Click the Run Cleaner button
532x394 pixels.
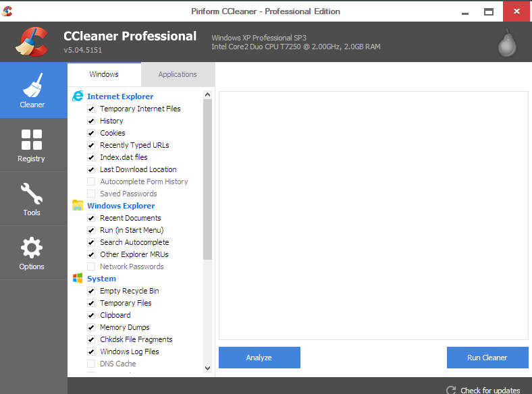(487, 358)
